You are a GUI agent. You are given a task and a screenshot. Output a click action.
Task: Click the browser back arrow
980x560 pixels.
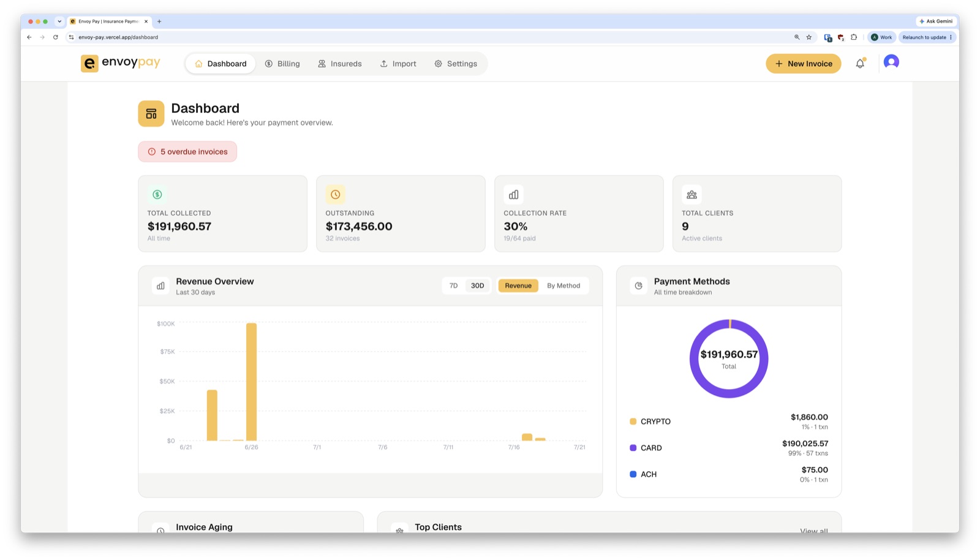tap(29, 37)
